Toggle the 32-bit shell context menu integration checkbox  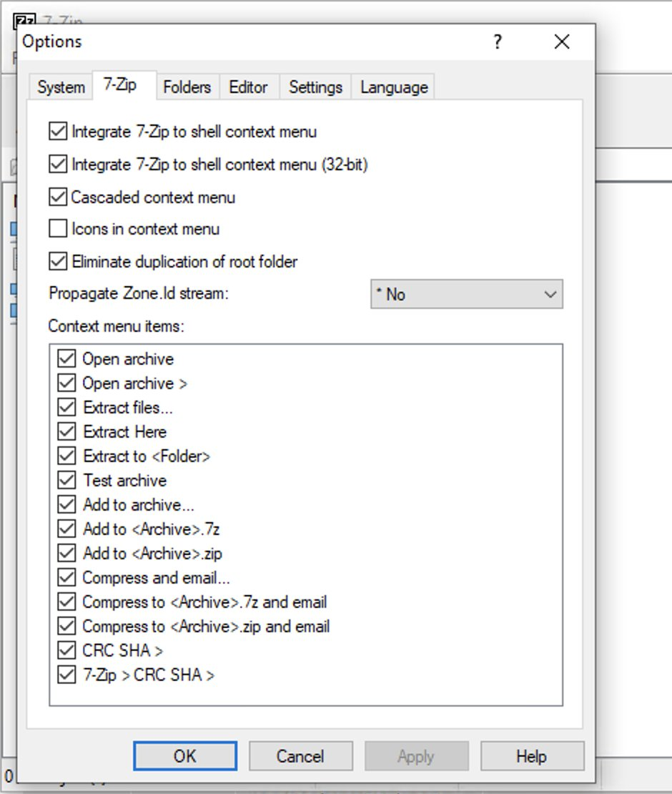[58, 165]
